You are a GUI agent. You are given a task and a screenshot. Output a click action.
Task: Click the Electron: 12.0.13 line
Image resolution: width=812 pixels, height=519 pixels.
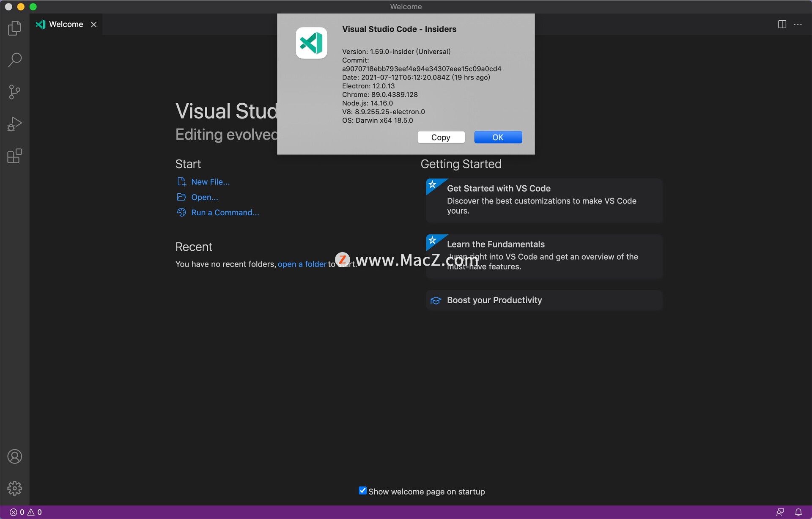[x=368, y=86]
